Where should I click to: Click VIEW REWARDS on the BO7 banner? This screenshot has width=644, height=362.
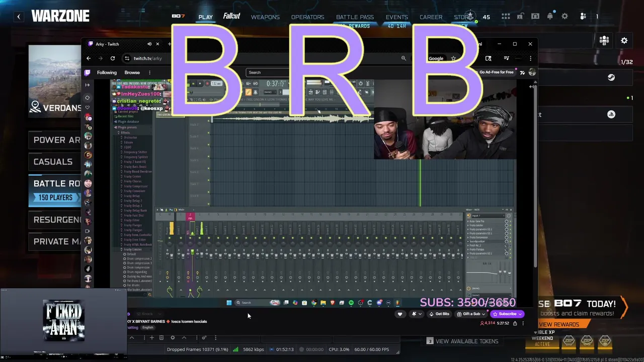pos(559,325)
